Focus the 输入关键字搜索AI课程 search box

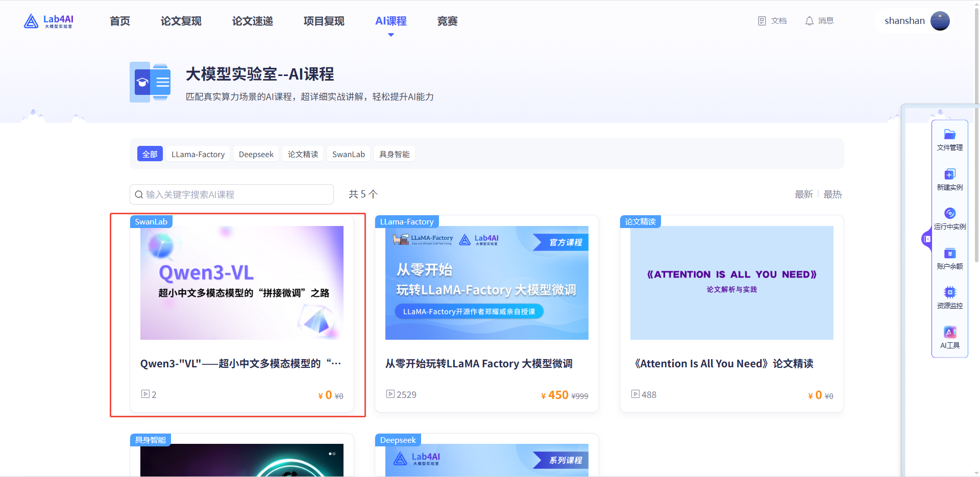(232, 194)
